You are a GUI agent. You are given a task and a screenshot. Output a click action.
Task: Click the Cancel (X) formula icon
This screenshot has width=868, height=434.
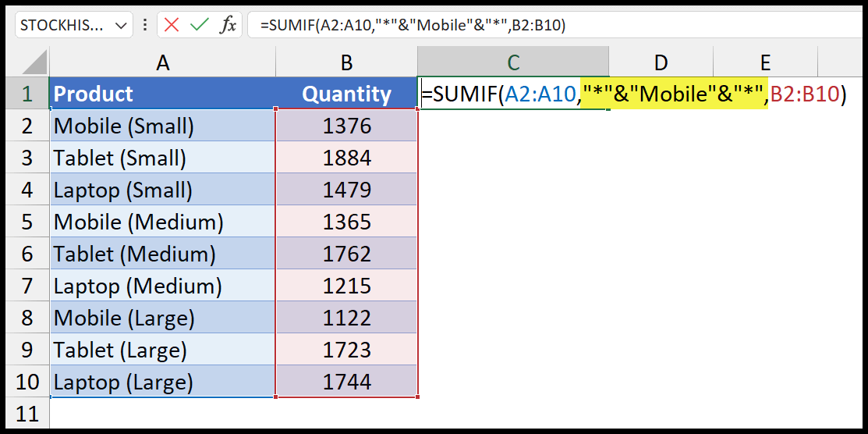coord(172,25)
